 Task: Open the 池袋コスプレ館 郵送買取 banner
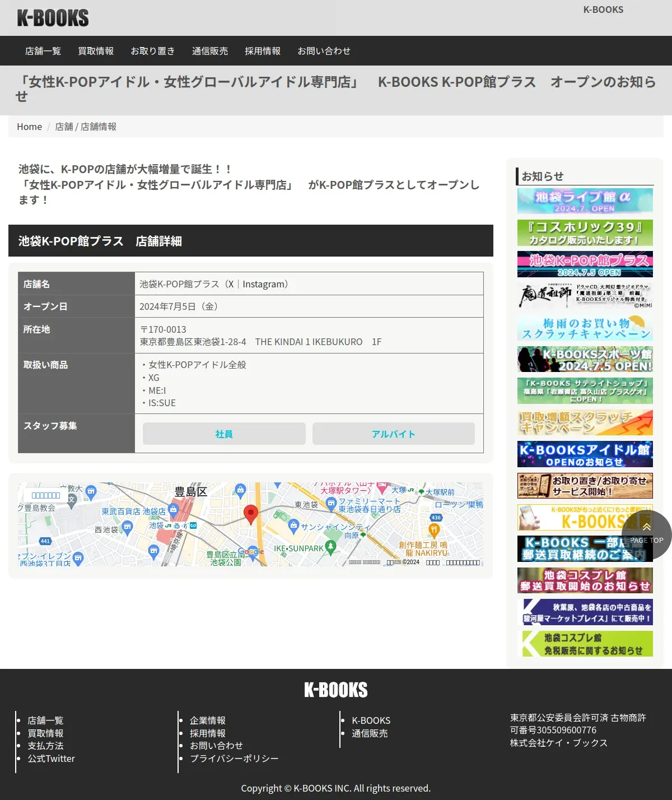585,580
